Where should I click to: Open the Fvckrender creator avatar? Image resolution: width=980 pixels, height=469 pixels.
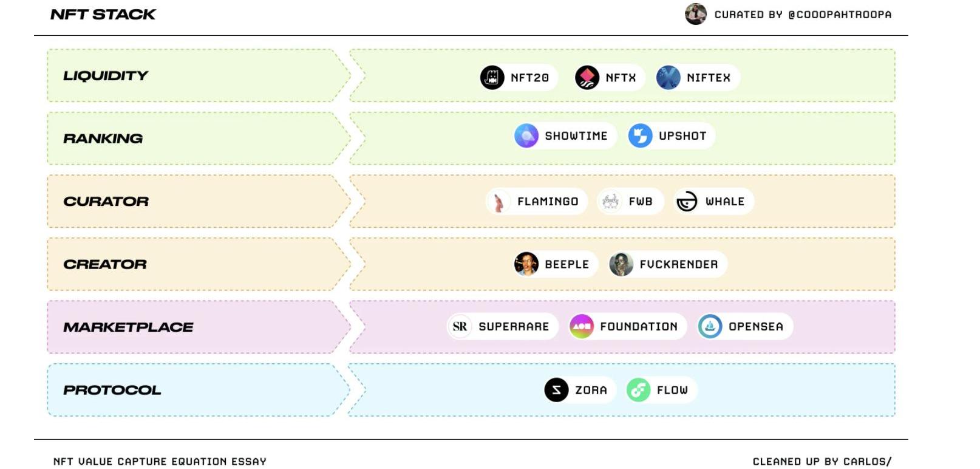coord(621,264)
